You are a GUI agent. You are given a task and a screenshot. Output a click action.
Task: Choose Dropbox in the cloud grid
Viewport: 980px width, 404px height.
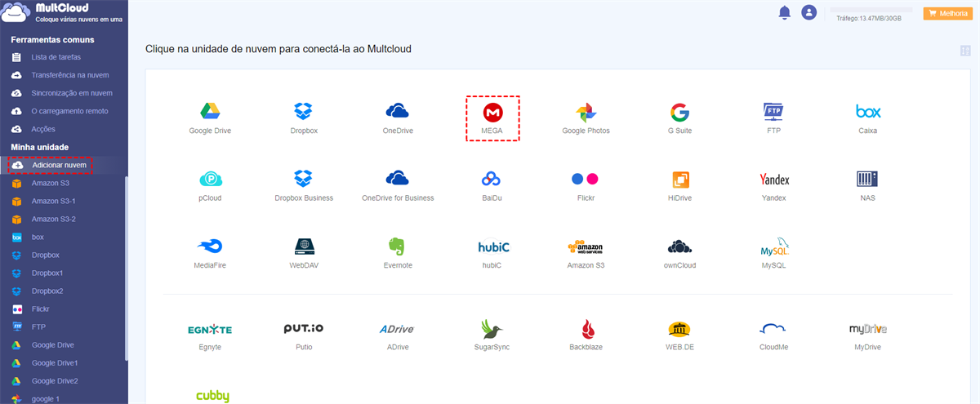304,112
